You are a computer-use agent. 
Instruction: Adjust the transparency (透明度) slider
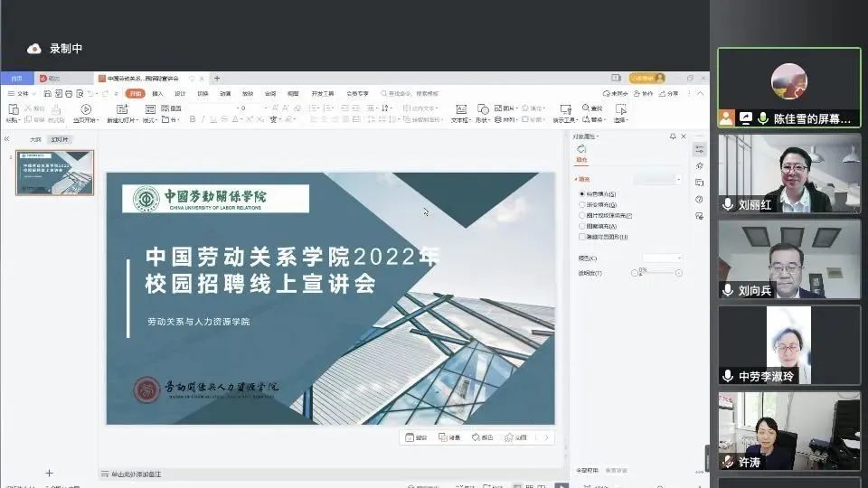656,273
